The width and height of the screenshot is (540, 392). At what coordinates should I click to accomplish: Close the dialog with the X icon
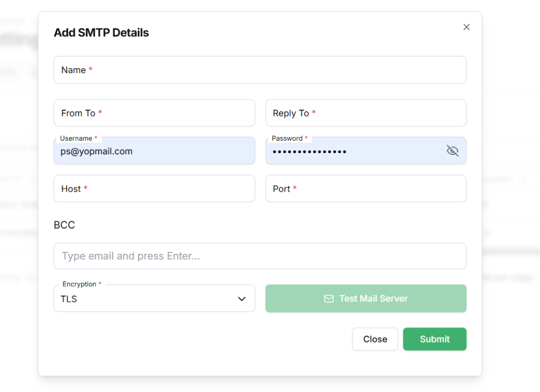[x=466, y=27]
